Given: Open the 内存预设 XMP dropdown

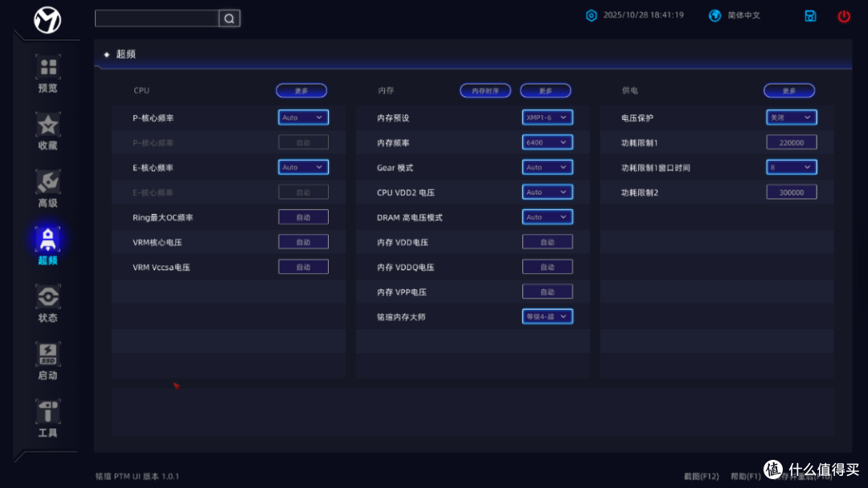Looking at the screenshot, I should pos(547,117).
